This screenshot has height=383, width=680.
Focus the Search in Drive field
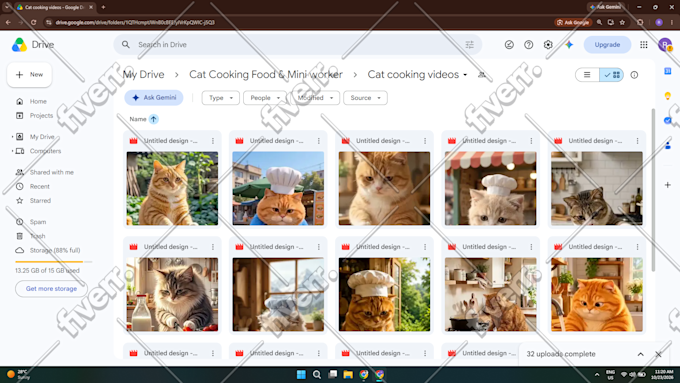298,45
